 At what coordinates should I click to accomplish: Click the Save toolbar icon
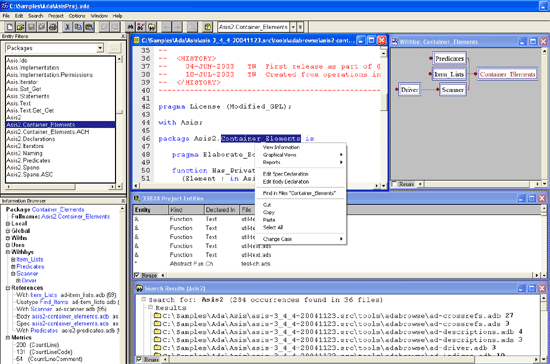pyautogui.click(x=31, y=27)
